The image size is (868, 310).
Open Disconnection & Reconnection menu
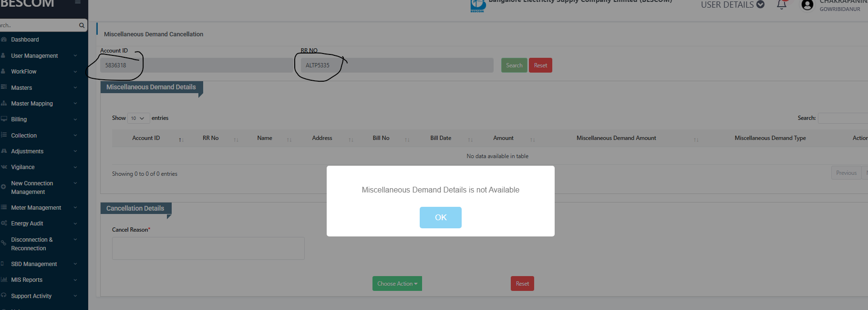[31, 244]
